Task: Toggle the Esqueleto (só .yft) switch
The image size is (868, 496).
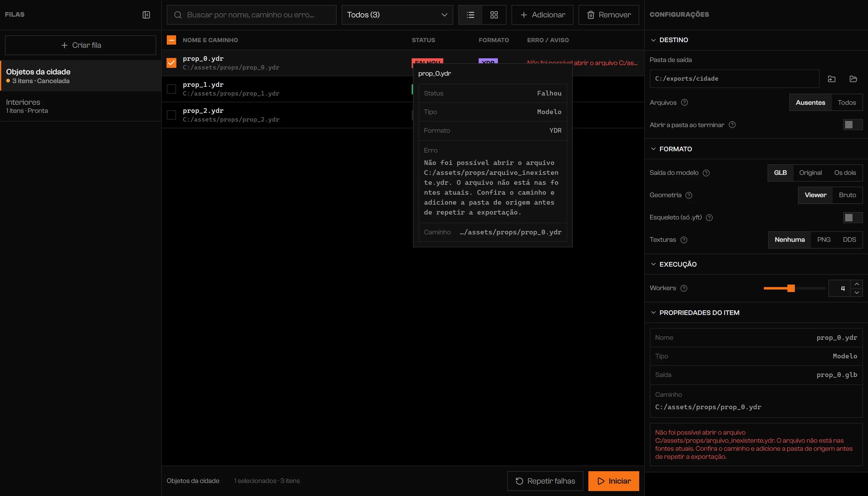Action: coord(853,217)
